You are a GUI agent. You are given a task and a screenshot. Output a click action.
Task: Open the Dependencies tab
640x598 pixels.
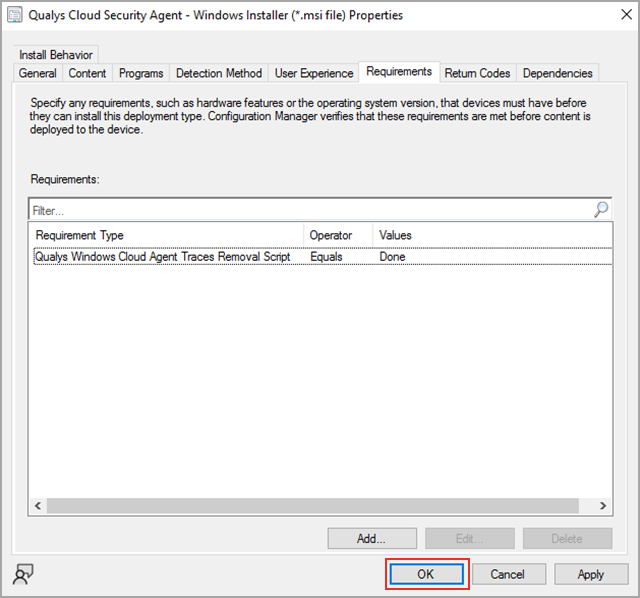click(558, 73)
